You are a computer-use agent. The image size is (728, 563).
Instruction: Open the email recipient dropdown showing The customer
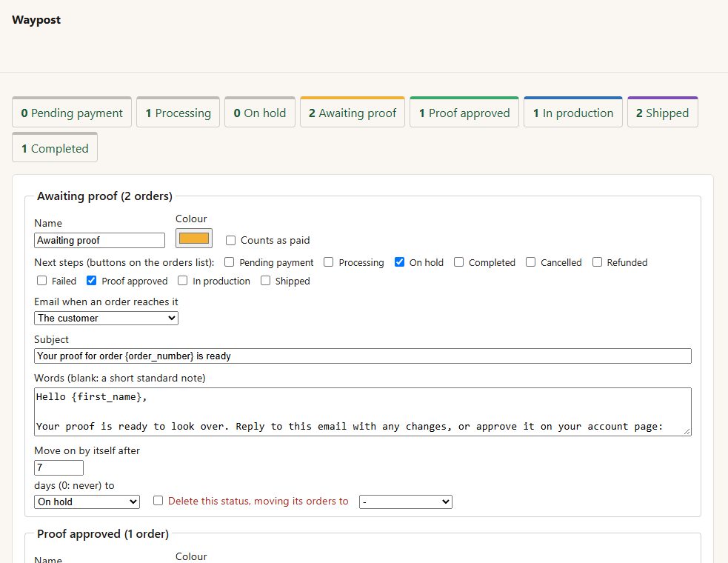tap(107, 319)
